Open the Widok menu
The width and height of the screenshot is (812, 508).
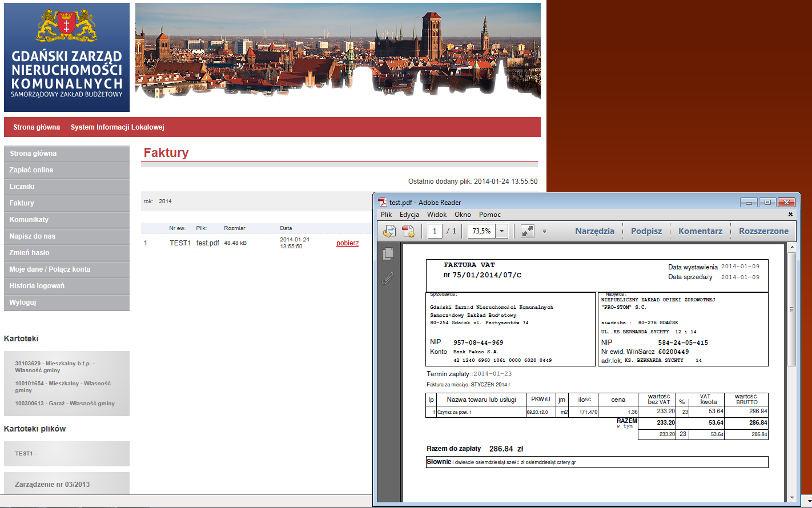[437, 215]
